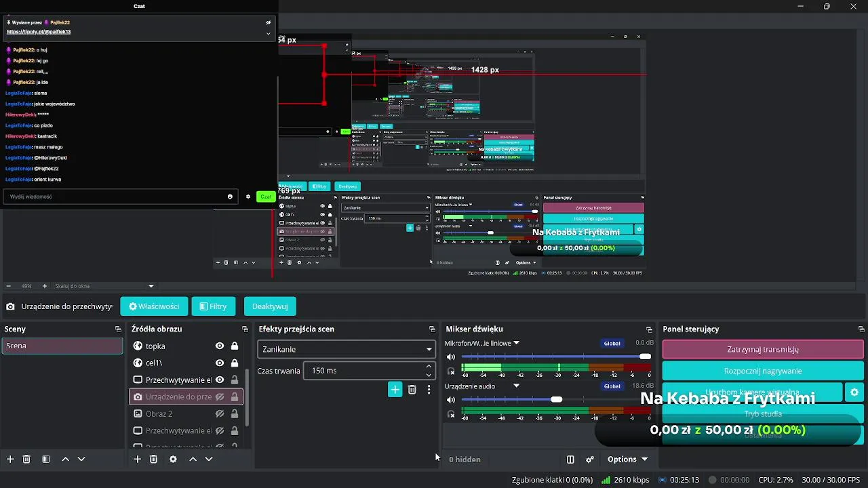Zoom out the preview with the minus
The width and height of the screenshot is (868, 488).
8,286
